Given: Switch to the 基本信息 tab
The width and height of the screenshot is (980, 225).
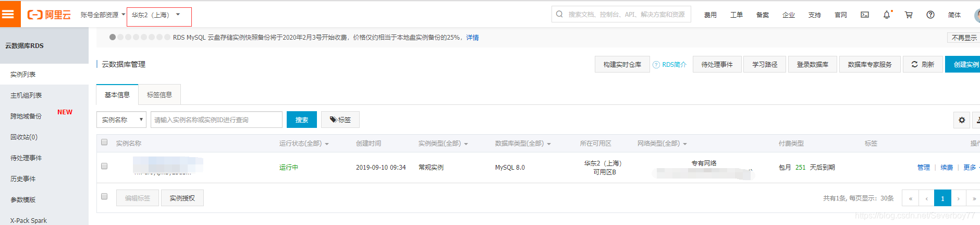Looking at the screenshot, I should tap(117, 95).
